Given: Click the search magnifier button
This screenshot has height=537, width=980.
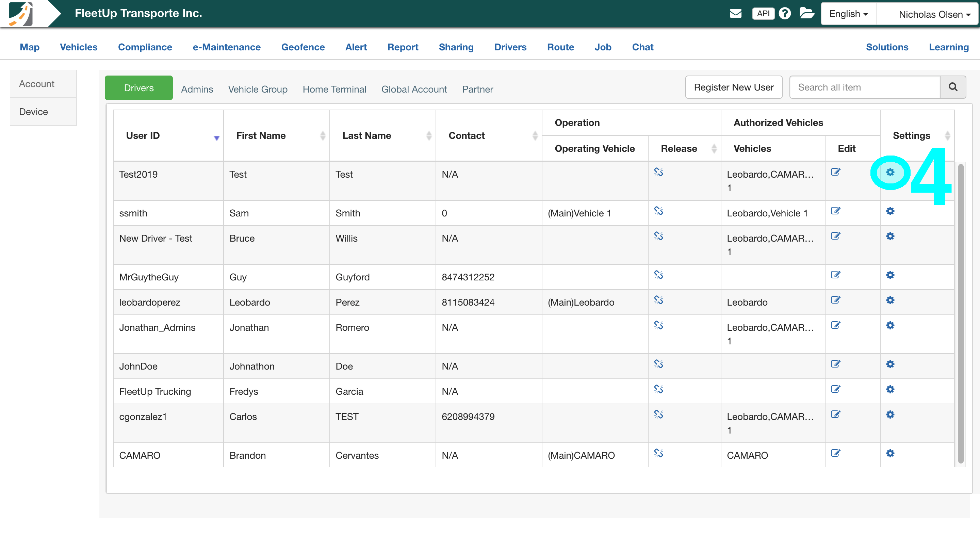Looking at the screenshot, I should coord(953,87).
